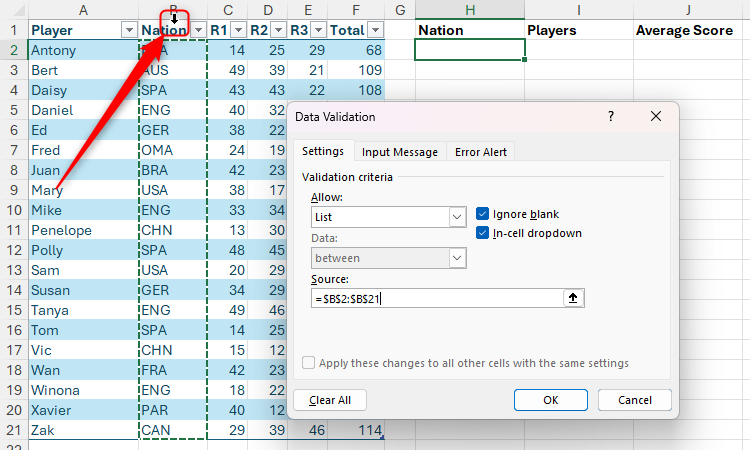This screenshot has height=450, width=750.
Task: Close the Data Validation dialog
Action: 656,117
